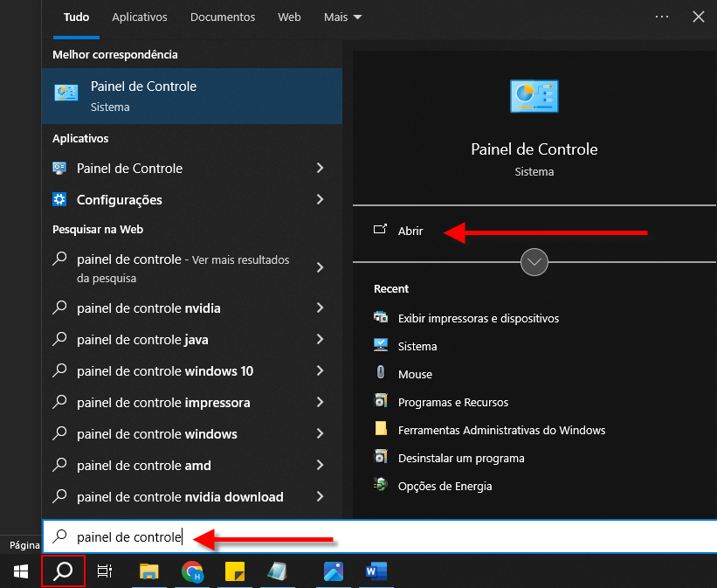Screen dimensions: 717x588
Task: Expand the 'painel de controle nvidia' chevron
Action: click(321, 308)
